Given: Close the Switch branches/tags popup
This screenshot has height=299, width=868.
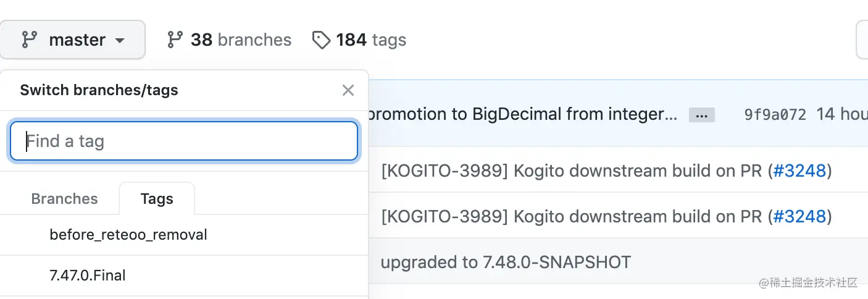Looking at the screenshot, I should point(348,90).
